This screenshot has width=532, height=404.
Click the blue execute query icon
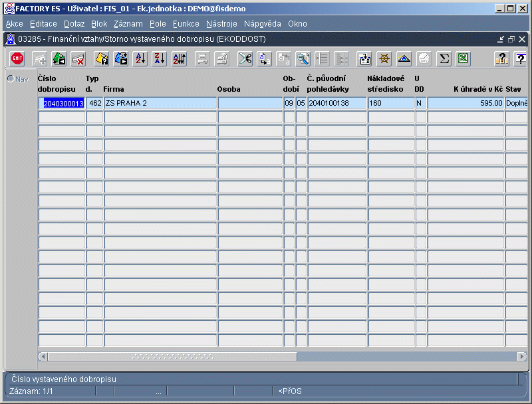(121, 58)
